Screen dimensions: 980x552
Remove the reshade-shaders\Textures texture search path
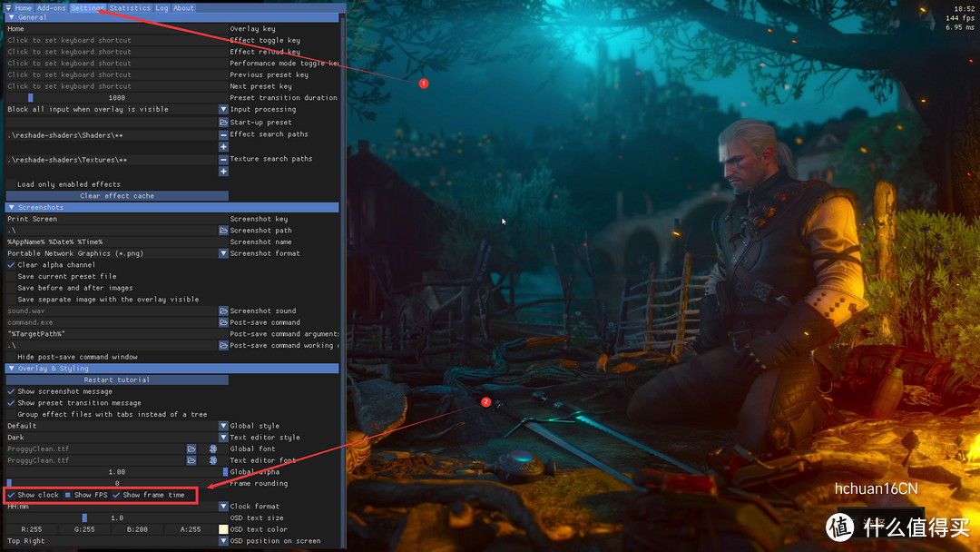click(223, 160)
